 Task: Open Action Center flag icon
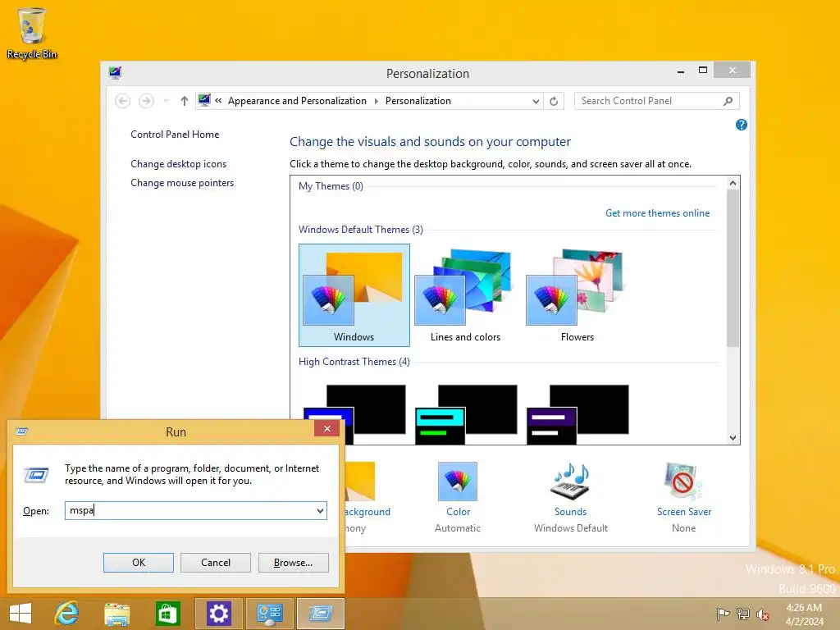point(723,614)
